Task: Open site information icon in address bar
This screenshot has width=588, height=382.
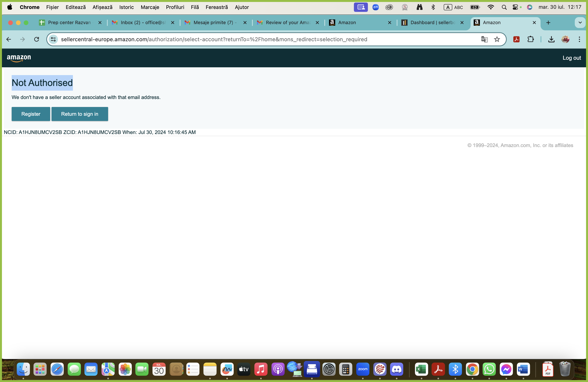Action: click(53, 39)
